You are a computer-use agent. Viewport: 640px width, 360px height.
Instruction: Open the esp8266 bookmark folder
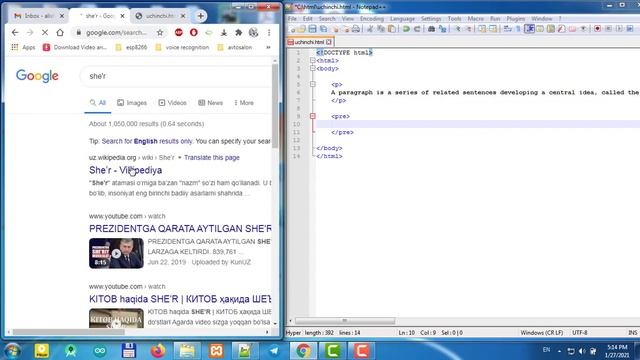(x=131, y=47)
